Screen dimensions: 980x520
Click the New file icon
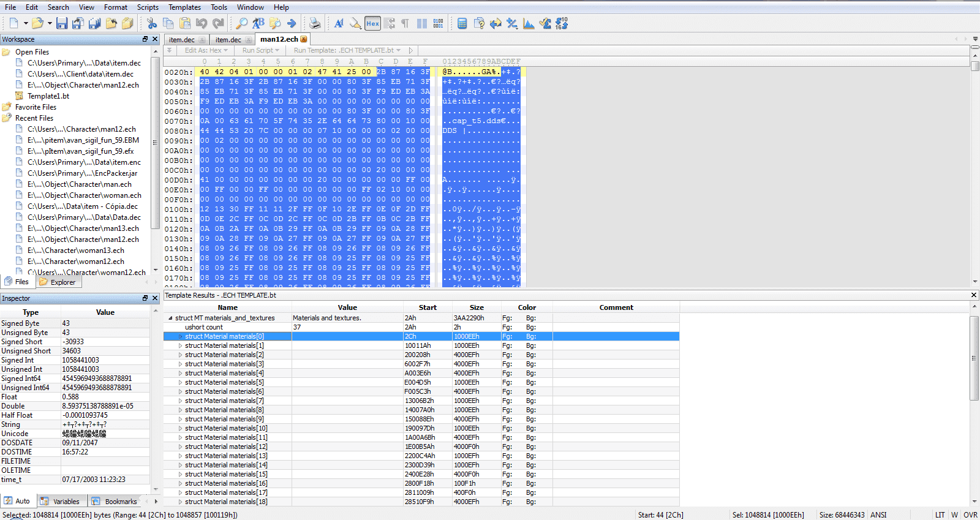coord(13,23)
